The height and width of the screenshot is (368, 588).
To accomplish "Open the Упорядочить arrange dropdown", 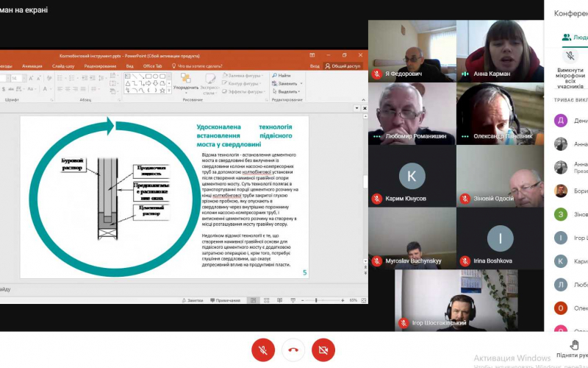I will pyautogui.click(x=186, y=83).
